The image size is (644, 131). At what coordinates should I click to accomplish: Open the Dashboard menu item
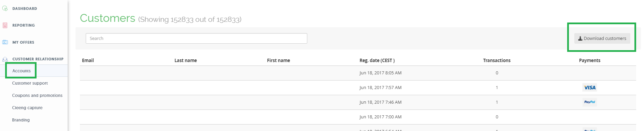[x=25, y=9]
